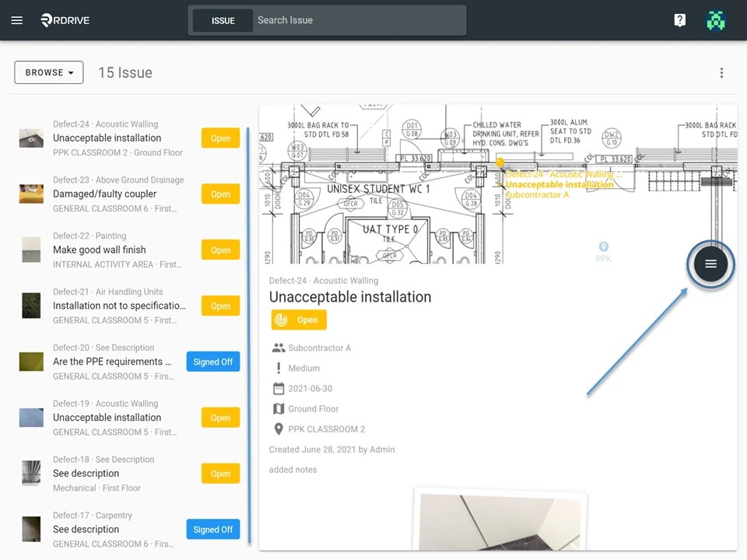Click 'Medium' priority text
This screenshot has width=747, height=560.
tap(303, 368)
